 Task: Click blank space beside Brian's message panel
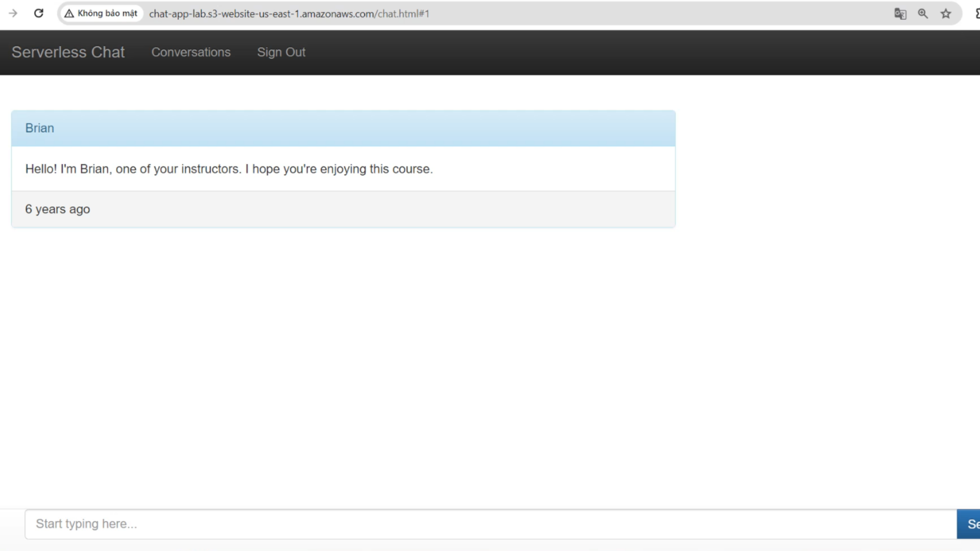[827, 169]
